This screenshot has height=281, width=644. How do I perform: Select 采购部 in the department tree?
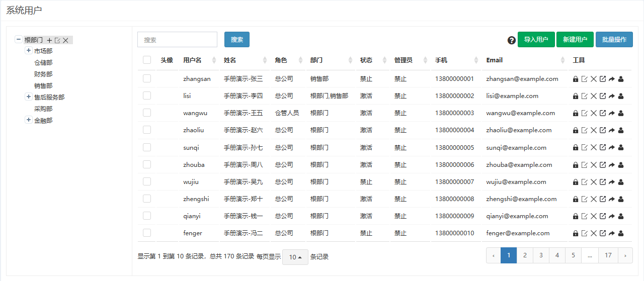coord(43,109)
